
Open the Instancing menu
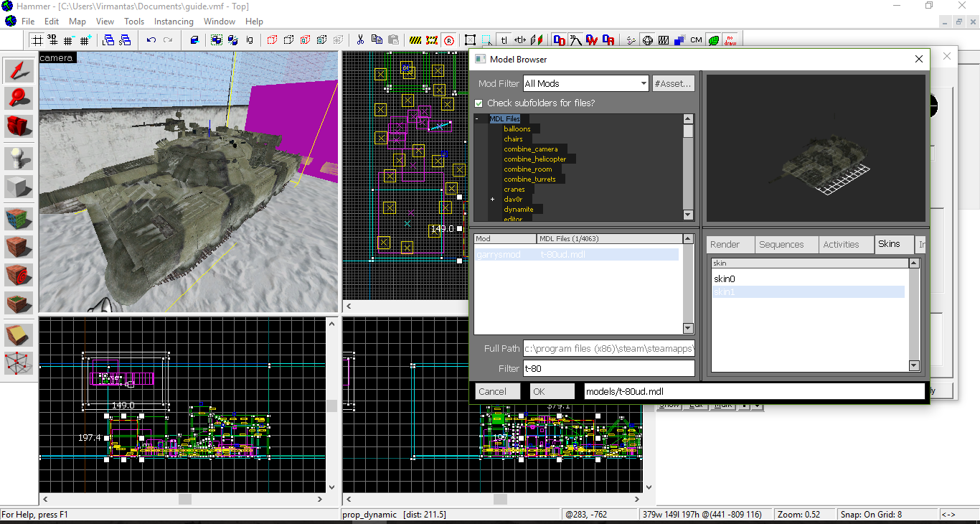174,22
